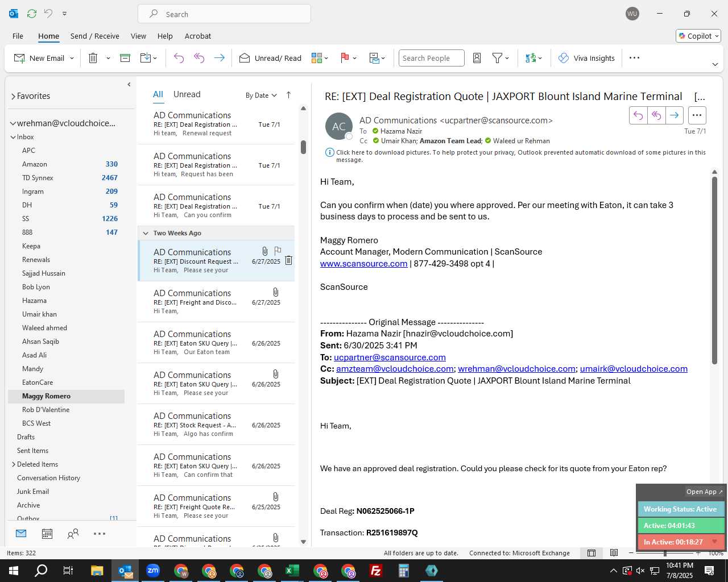
Task: Open Viva Insights
Action: [586, 58]
